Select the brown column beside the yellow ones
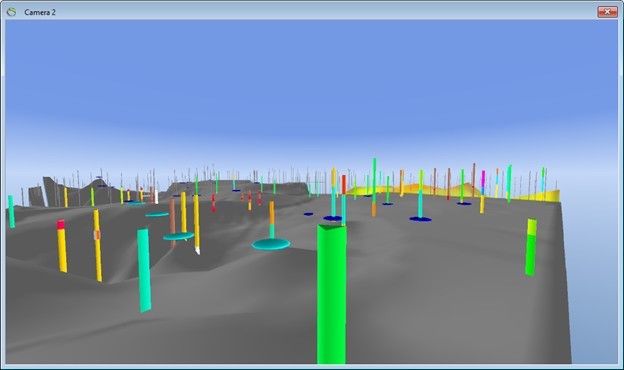Viewport: 624px width, 370px height. 173,222
